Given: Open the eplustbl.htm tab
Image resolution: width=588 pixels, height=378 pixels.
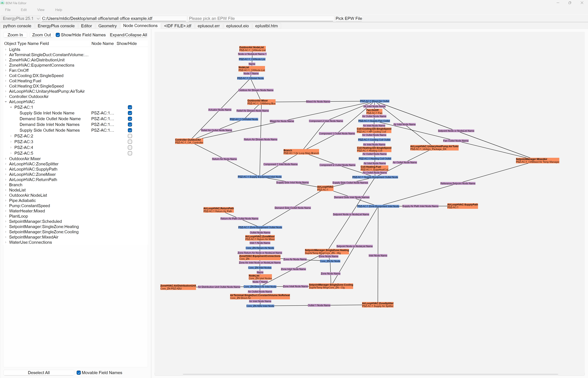Looking at the screenshot, I should coord(266,26).
